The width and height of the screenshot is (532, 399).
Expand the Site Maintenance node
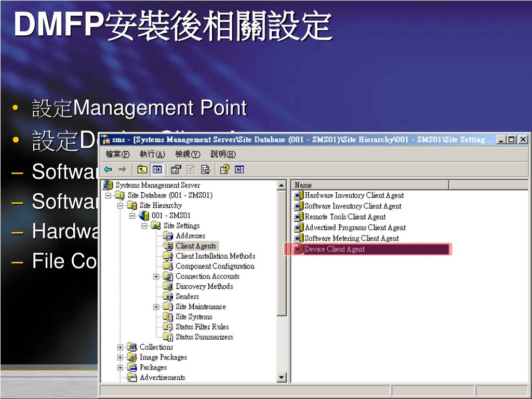156,307
